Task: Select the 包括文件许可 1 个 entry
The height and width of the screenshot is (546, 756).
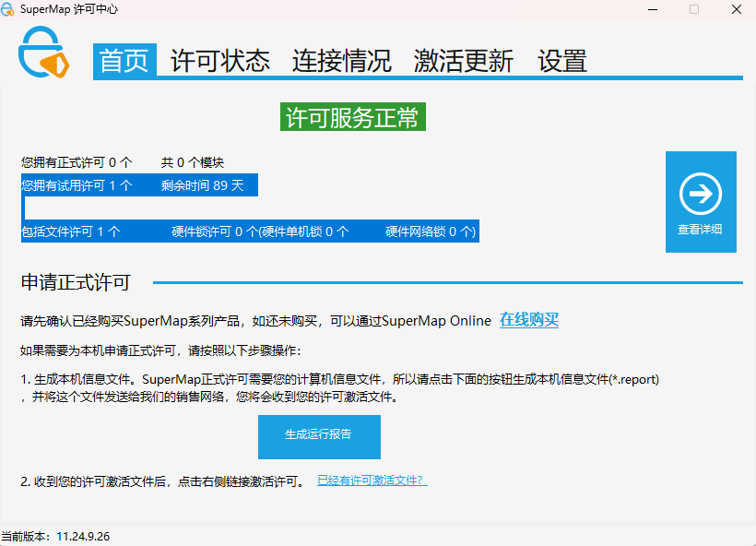Action: [x=71, y=231]
